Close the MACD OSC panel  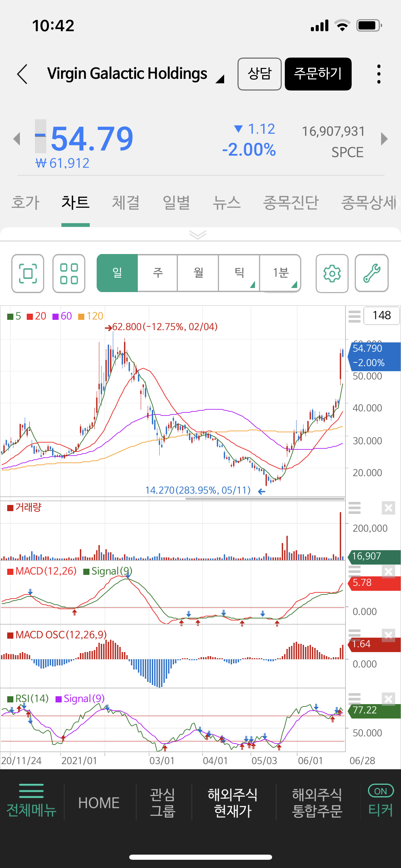[x=388, y=635]
